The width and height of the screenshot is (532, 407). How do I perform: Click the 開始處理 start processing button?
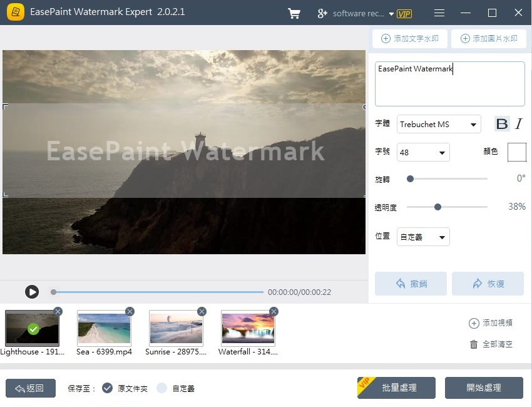coord(484,388)
